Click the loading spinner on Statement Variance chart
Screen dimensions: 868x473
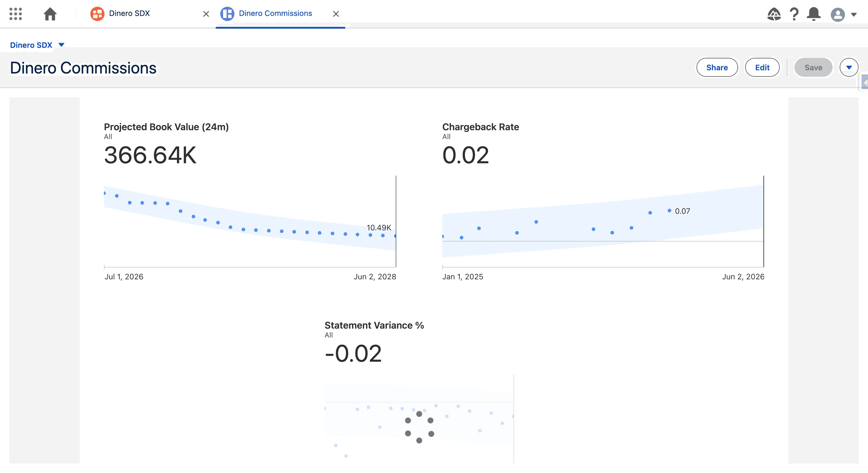[x=419, y=427]
